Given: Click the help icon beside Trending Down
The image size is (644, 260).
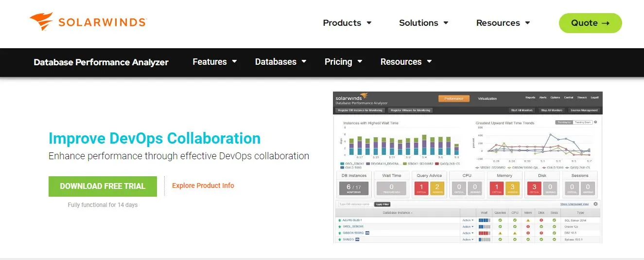Looking at the screenshot, I should click(x=595, y=122).
